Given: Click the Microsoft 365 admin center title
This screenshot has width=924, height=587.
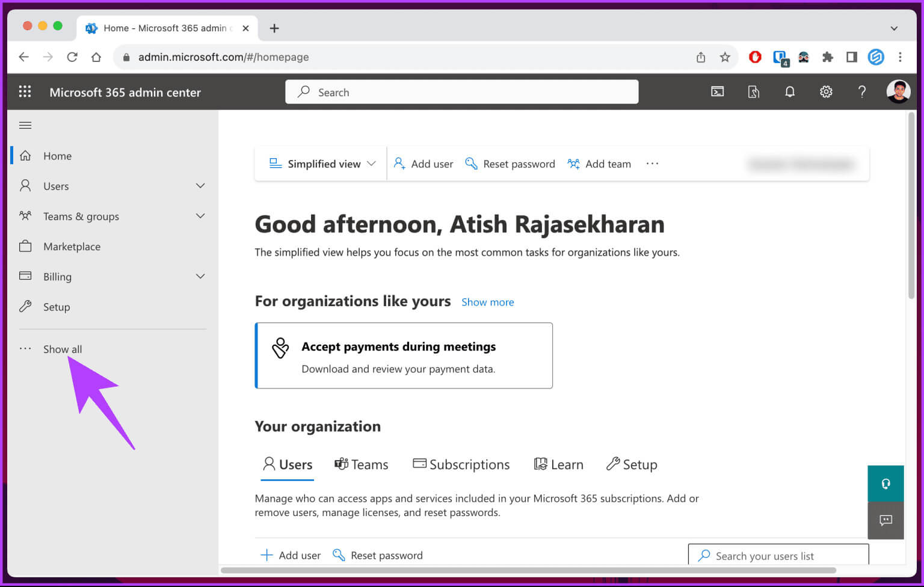Looking at the screenshot, I should click(125, 92).
